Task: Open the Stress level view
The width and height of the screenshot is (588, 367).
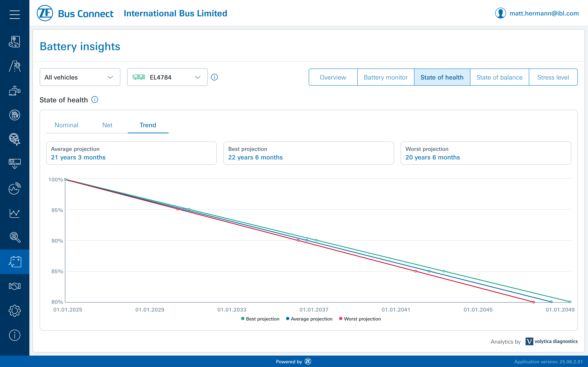Action: (553, 77)
